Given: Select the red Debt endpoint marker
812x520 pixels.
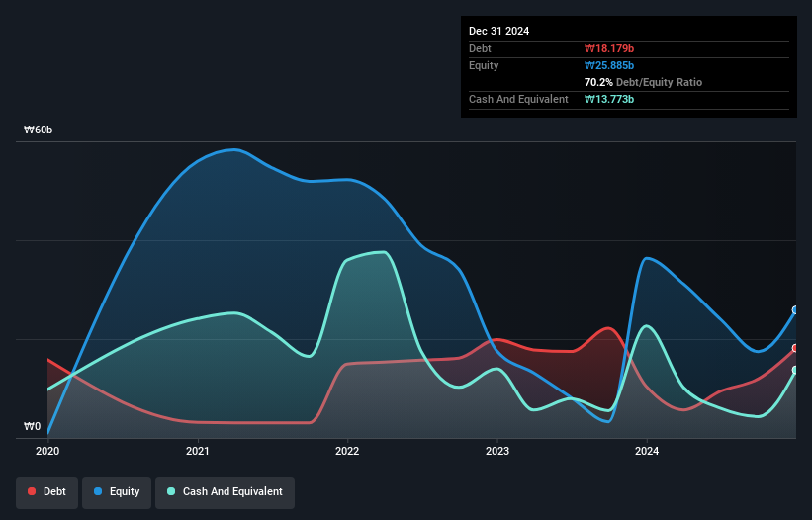Looking at the screenshot, I should coord(795,348).
